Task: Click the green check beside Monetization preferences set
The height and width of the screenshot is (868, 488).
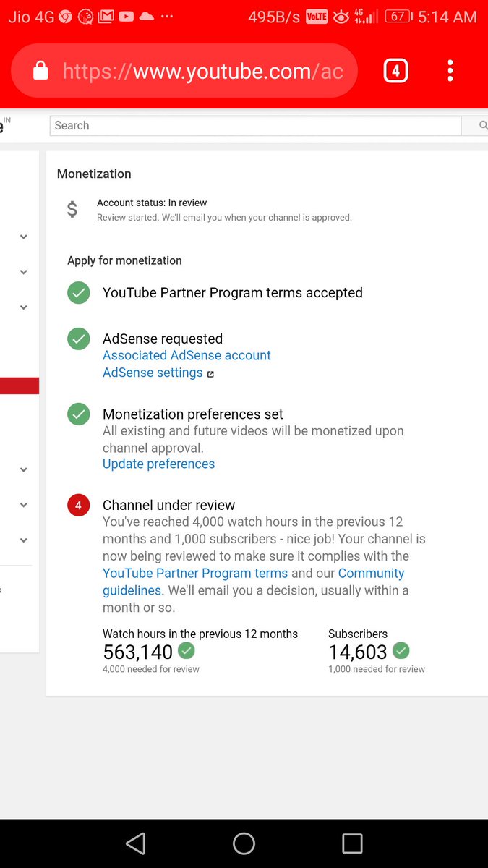Action: pyautogui.click(x=79, y=414)
